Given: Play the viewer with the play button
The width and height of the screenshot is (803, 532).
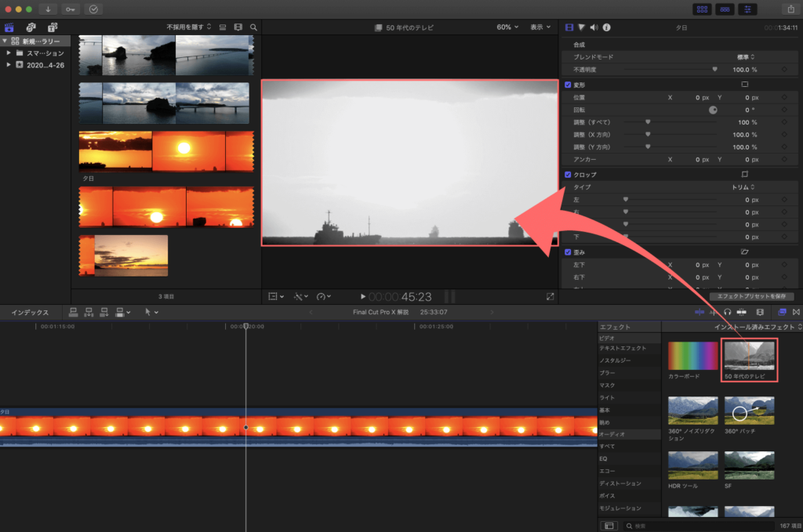Looking at the screenshot, I should tap(362, 297).
